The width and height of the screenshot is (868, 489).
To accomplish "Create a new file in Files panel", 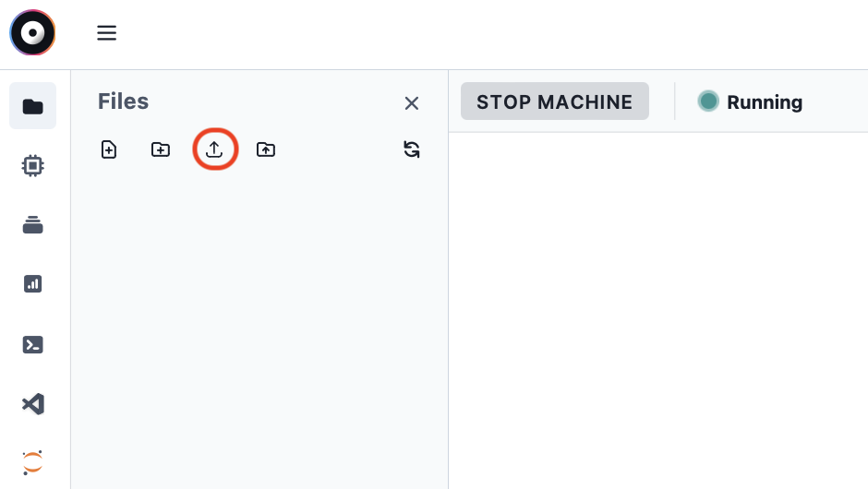I will tap(109, 149).
